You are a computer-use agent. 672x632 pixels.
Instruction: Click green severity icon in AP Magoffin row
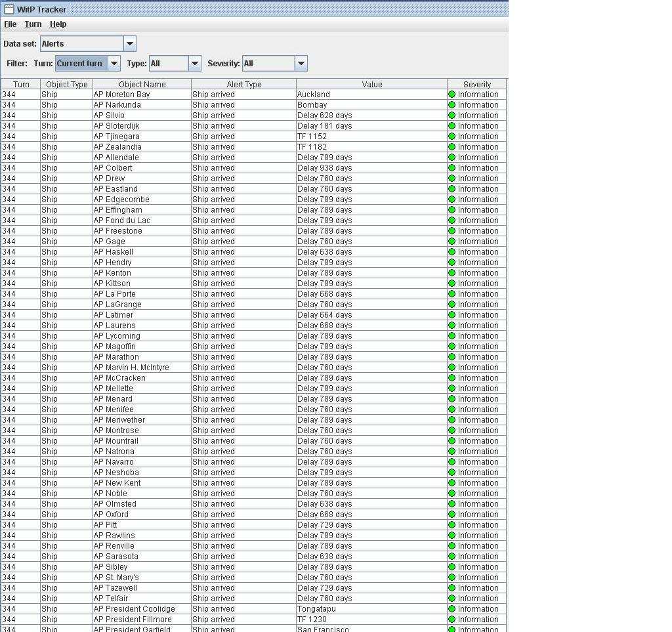click(x=451, y=347)
